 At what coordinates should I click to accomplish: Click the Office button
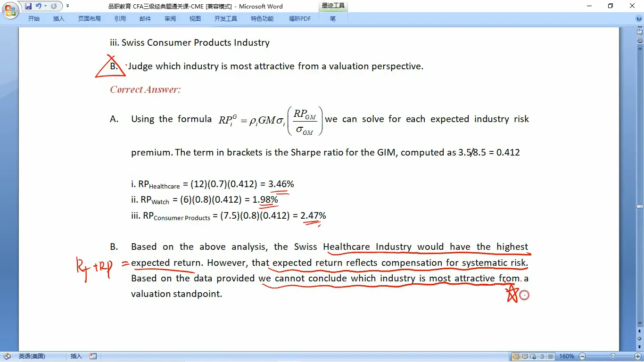(10, 9)
